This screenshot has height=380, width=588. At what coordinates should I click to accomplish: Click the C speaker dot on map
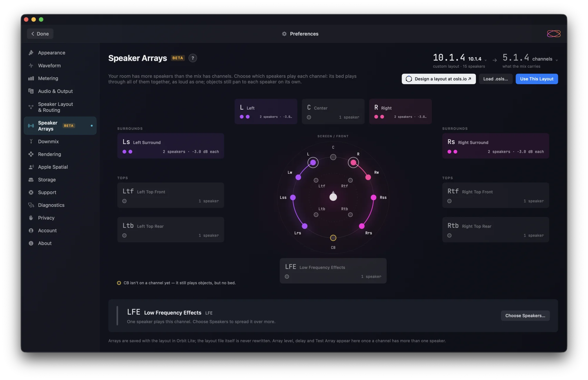333,157
